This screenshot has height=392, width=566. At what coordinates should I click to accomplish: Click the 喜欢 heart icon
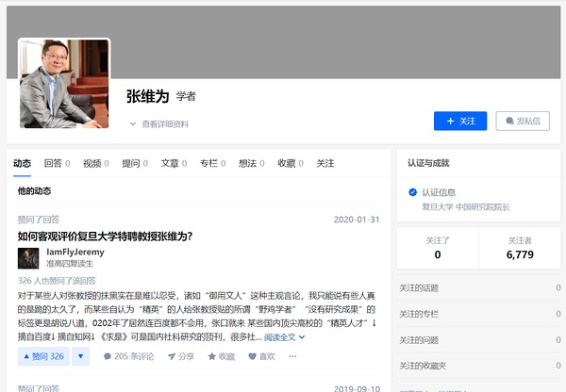(262, 356)
